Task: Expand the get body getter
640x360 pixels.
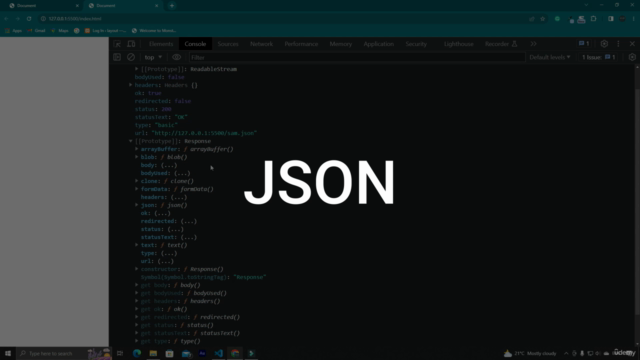Action: pyautogui.click(x=137, y=285)
